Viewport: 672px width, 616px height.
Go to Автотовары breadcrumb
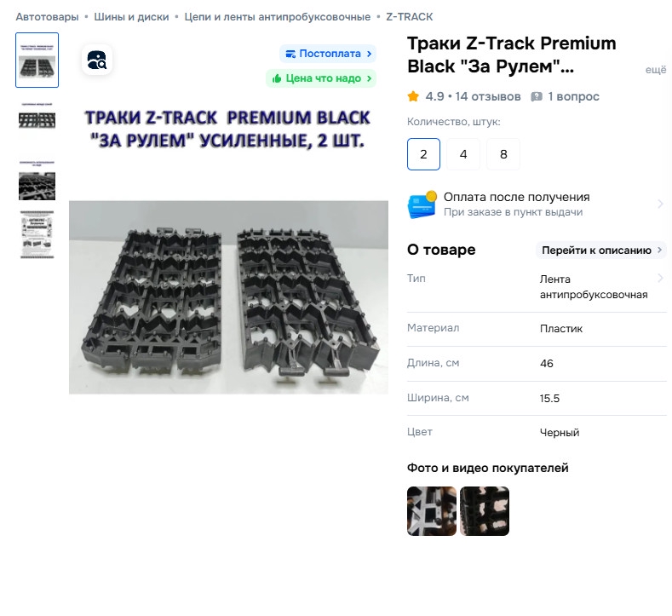tap(47, 17)
